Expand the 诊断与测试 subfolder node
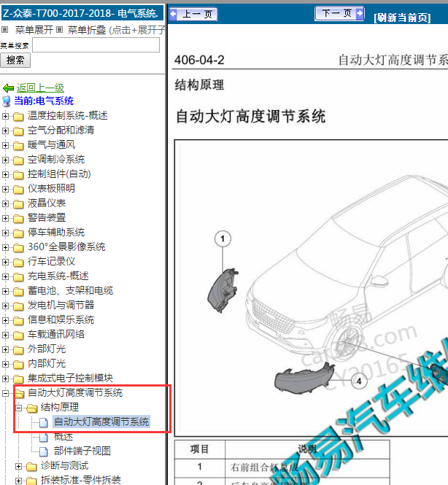This screenshot has height=485, width=448. [x=18, y=466]
